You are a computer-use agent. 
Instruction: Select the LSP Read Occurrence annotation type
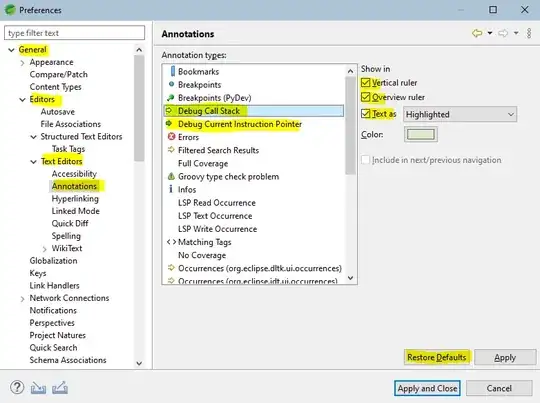(x=217, y=203)
